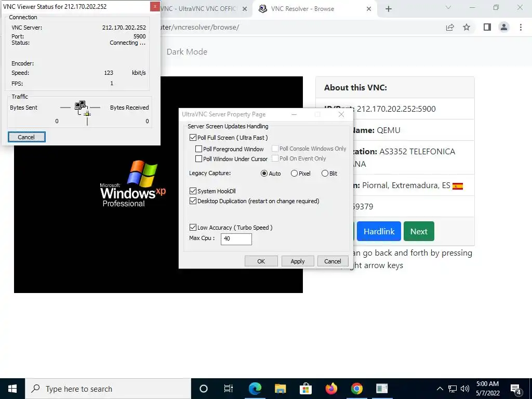
Task: Open a new Chrome tab with plus
Action: point(389,9)
